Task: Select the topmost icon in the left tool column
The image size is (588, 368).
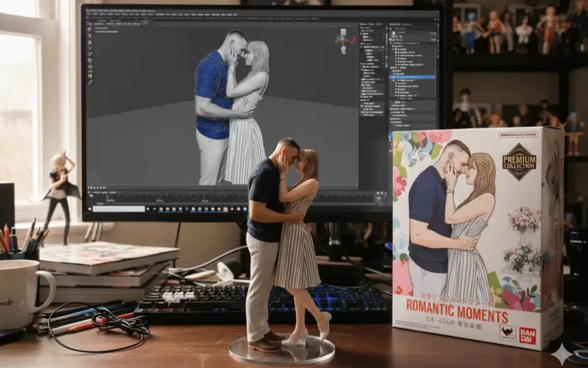Action: (x=90, y=23)
